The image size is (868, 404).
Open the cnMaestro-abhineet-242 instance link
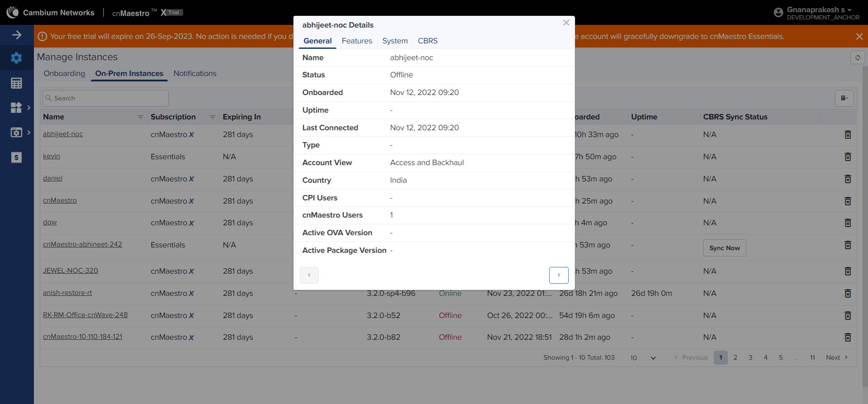pos(82,244)
